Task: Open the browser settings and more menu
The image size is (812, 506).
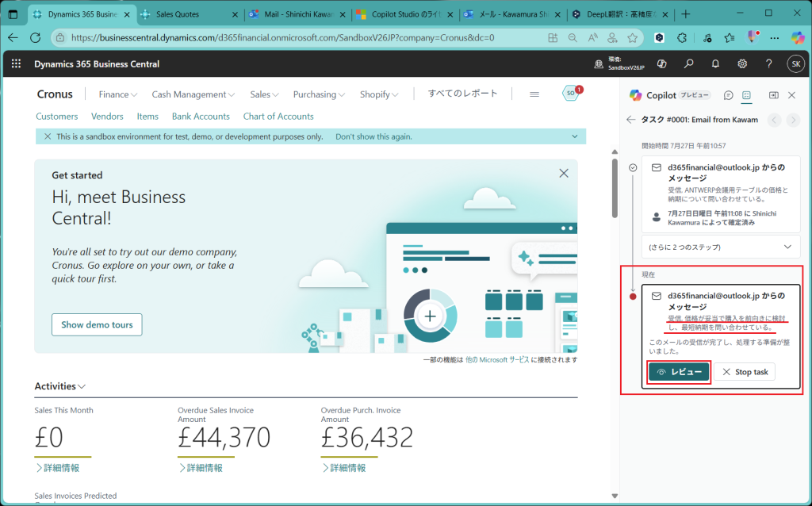Action: tap(774, 37)
